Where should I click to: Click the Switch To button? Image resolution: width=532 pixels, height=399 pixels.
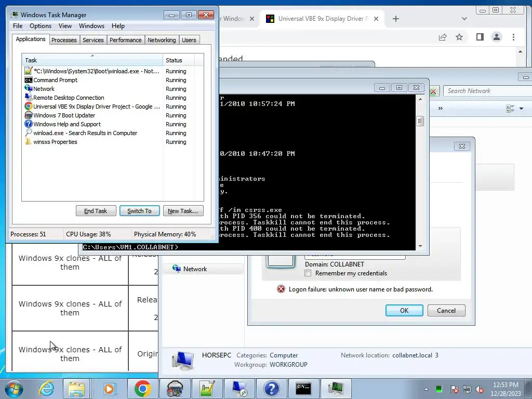[139, 211]
